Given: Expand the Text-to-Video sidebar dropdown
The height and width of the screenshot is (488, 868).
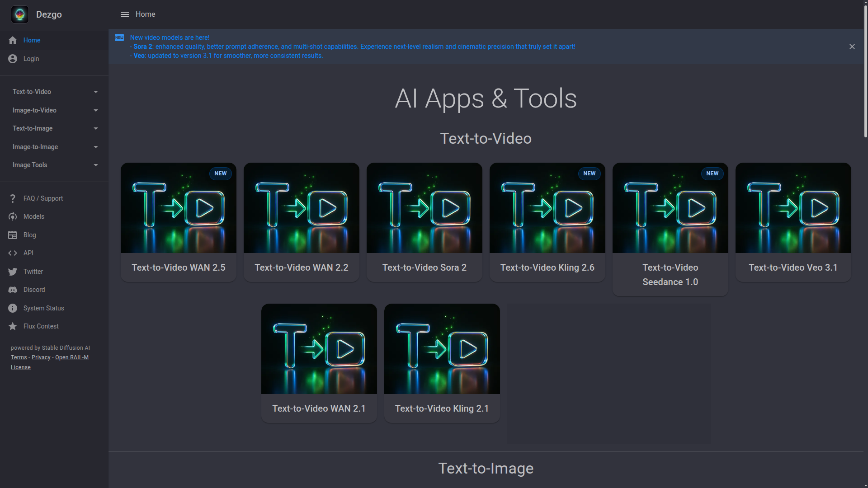Looking at the screenshot, I should click(95, 92).
